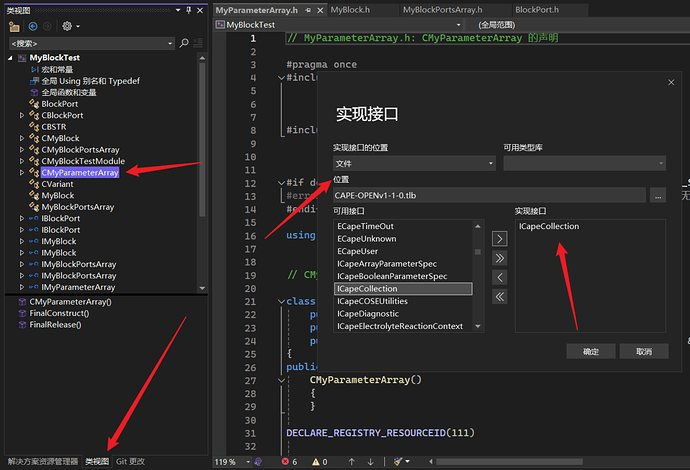690x470 pixels.
Task: Expand the CMyBlockTestModule class node
Action: click(22, 161)
